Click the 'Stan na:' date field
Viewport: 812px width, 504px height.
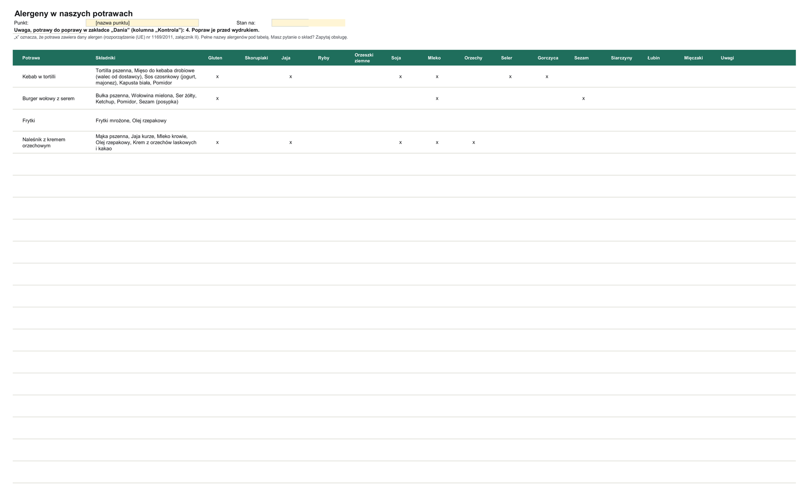[x=308, y=23]
